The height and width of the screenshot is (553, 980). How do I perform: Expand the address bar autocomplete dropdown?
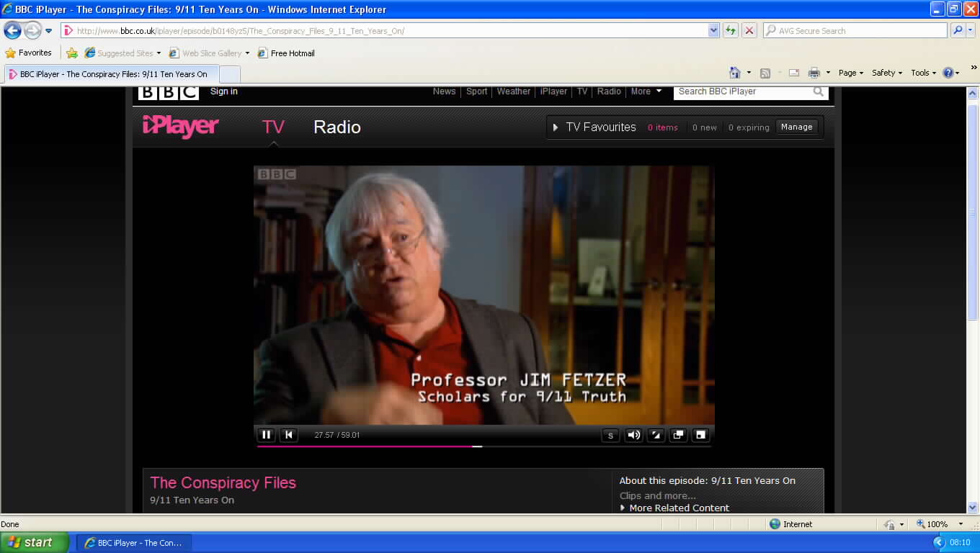[713, 30]
